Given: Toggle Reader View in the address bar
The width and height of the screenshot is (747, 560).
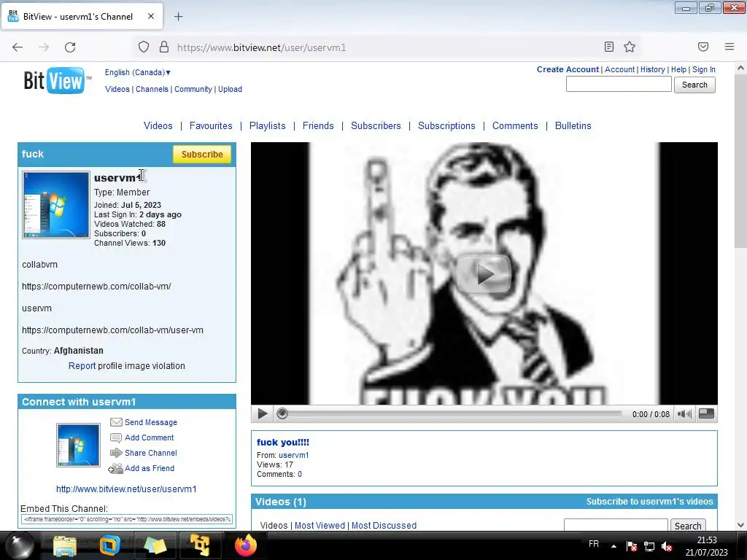Looking at the screenshot, I should (x=609, y=47).
